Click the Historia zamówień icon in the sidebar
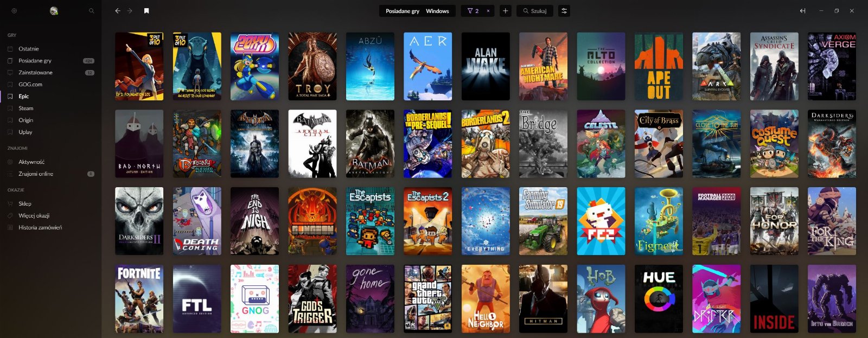The width and height of the screenshot is (868, 338). tap(10, 228)
